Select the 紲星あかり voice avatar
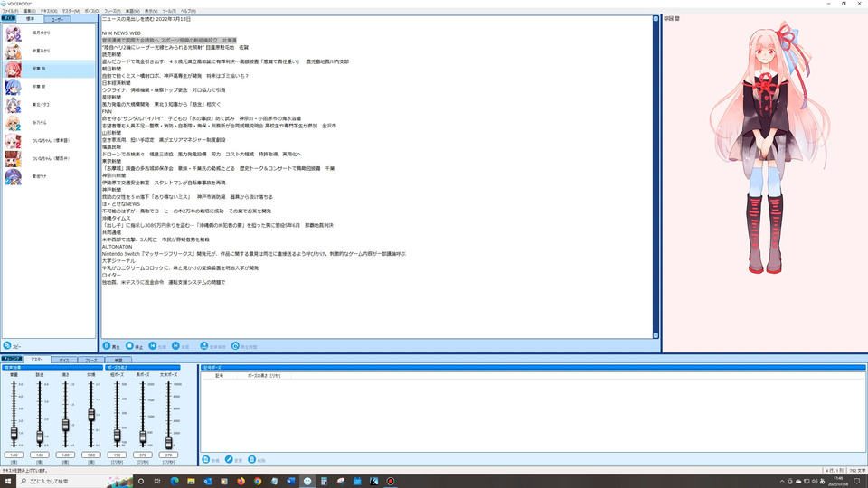Viewport: 868px width, 488px height. click(13, 51)
